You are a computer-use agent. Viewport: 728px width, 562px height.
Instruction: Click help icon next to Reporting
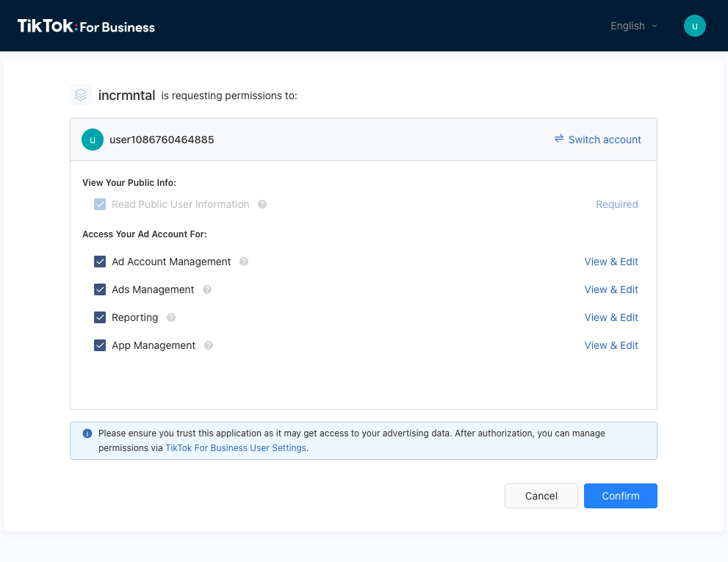click(171, 318)
